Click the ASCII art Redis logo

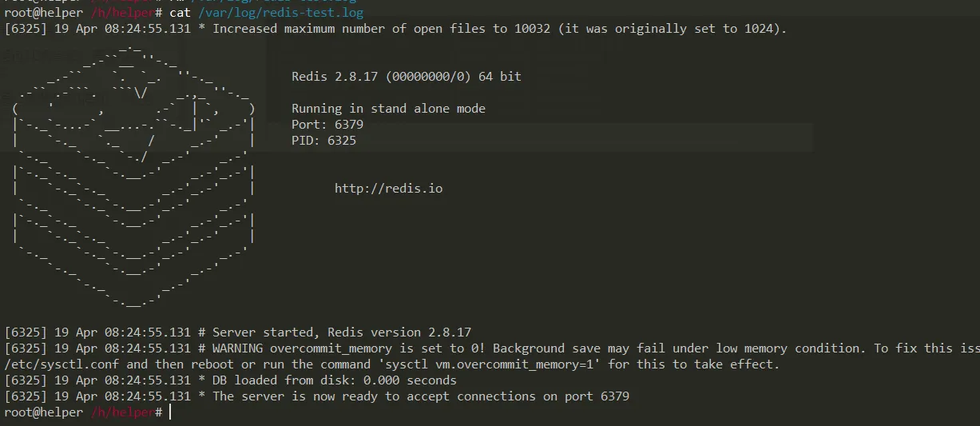click(133, 176)
